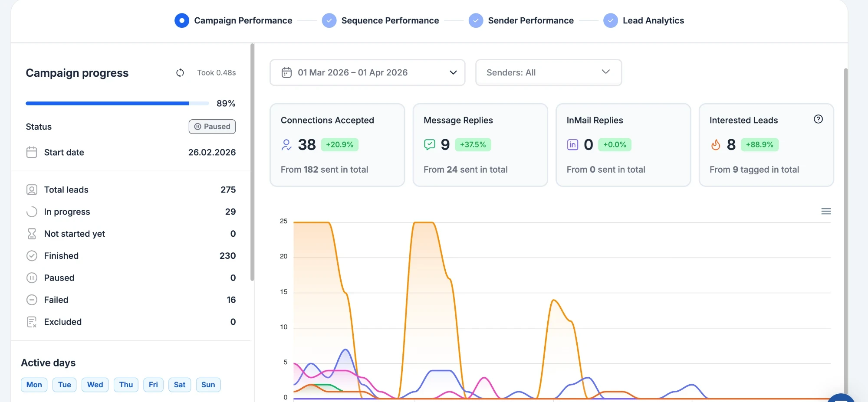Click the Campaign Performance step circle

pyautogui.click(x=182, y=20)
